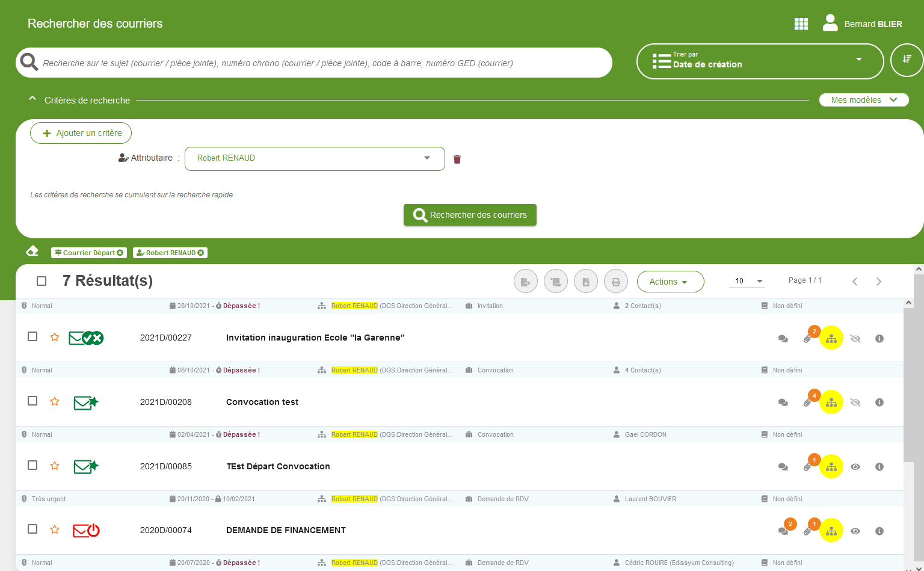
Task: Click Ajouter un critère button
Action: point(81,133)
